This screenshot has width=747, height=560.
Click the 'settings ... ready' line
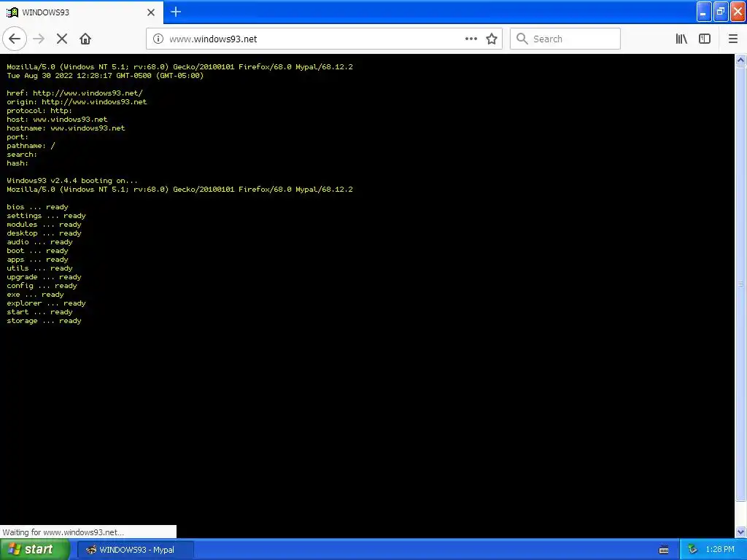coord(46,216)
